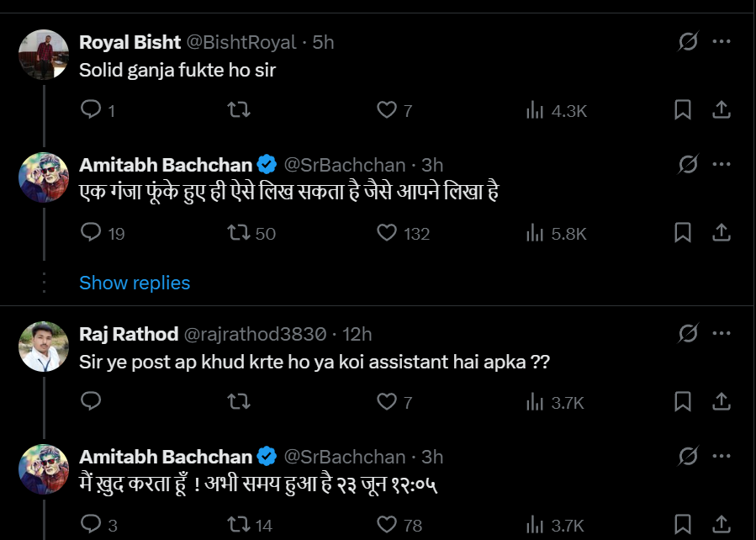The image size is (756, 540).
Task: Bookmark Raj Rathod's tweet
Action: click(x=683, y=403)
